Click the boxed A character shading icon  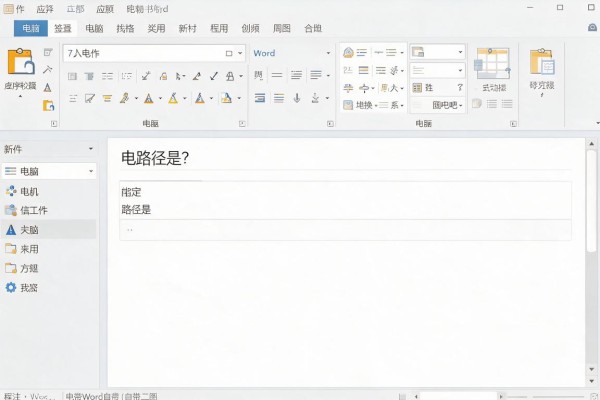point(226,98)
